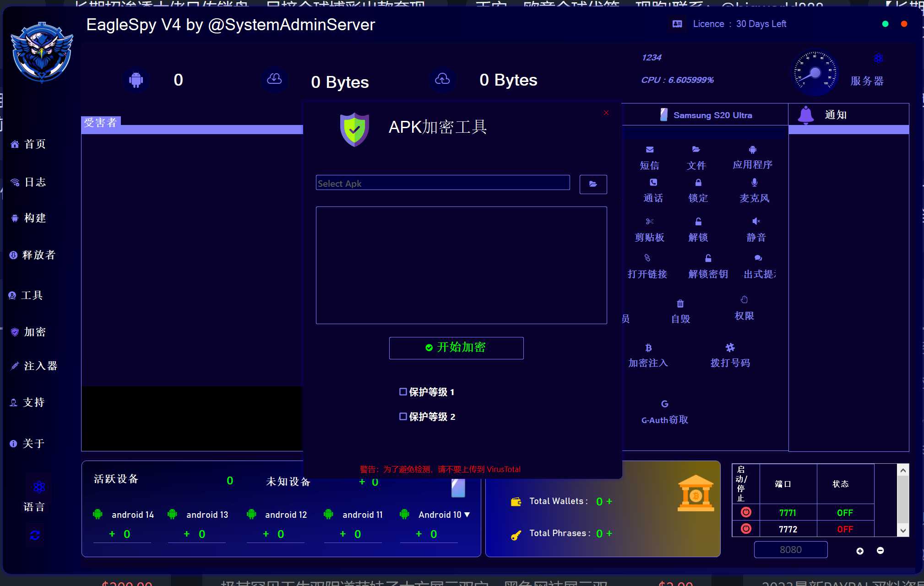Open the 构建 build menu item
The width and height of the screenshot is (924, 586).
pos(28,218)
